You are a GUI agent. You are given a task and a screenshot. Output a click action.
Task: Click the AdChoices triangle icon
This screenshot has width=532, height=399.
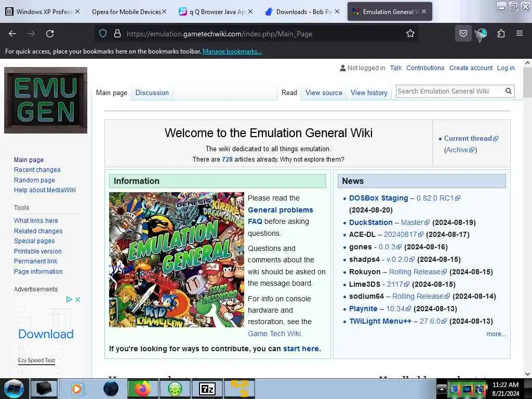69,299
